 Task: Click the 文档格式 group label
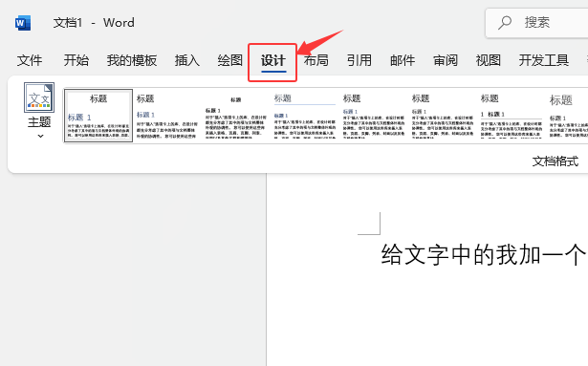pyautogui.click(x=555, y=161)
